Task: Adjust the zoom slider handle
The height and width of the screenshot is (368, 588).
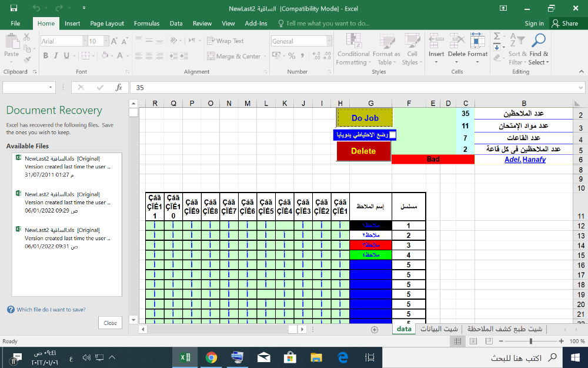Action: [530, 341]
